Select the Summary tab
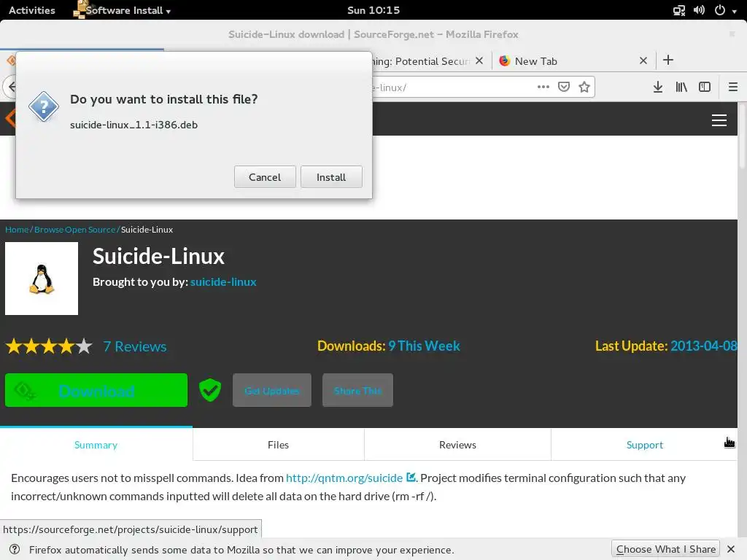The width and height of the screenshot is (747, 560). 96,444
